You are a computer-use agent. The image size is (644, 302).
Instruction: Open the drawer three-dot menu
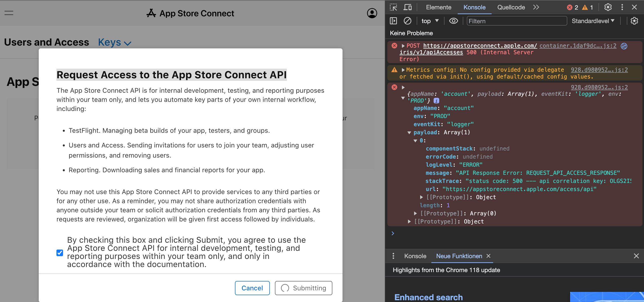393,256
